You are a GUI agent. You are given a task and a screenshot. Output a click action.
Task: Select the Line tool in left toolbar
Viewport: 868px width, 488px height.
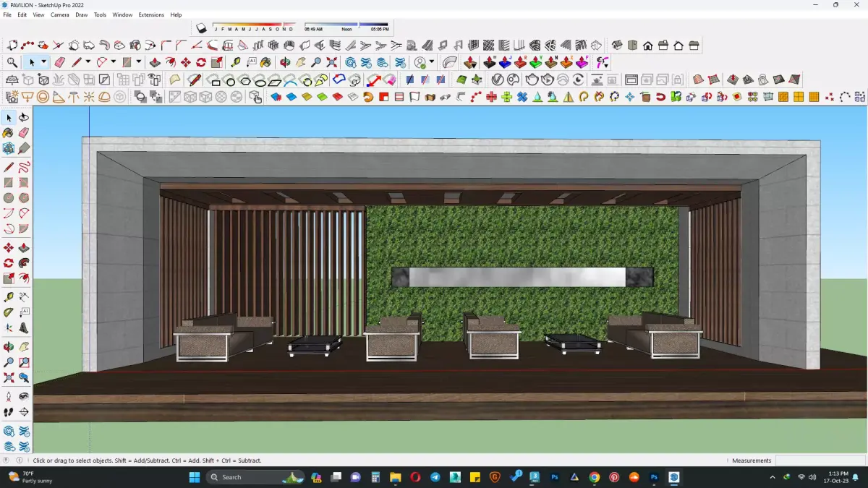9,168
